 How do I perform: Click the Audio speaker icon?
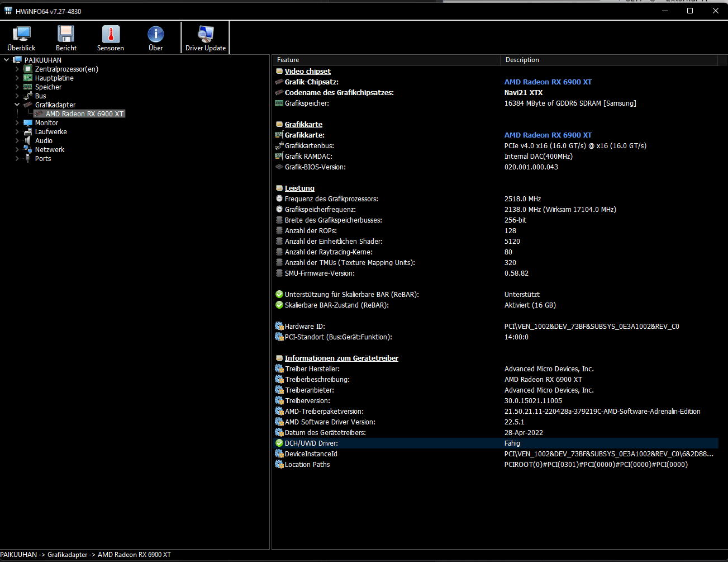click(x=28, y=140)
